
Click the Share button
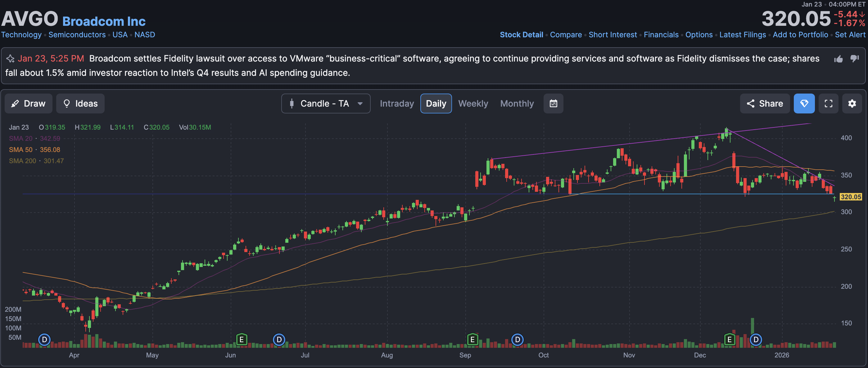(765, 103)
